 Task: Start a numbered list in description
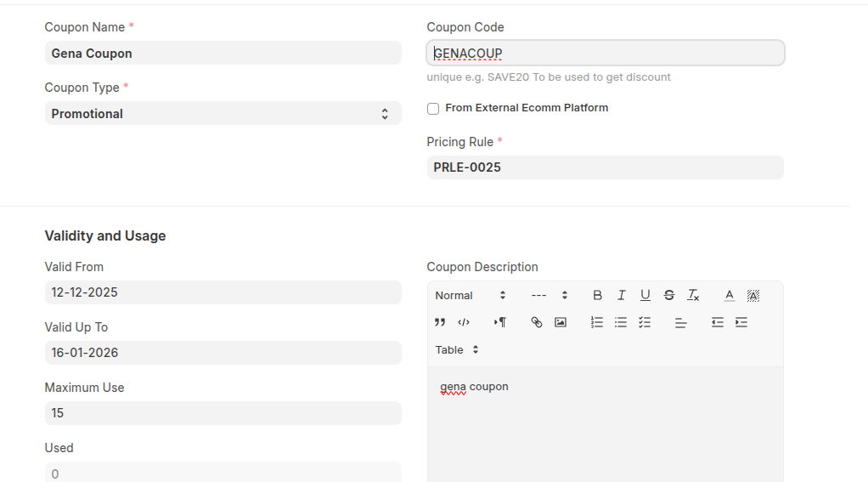(x=597, y=322)
